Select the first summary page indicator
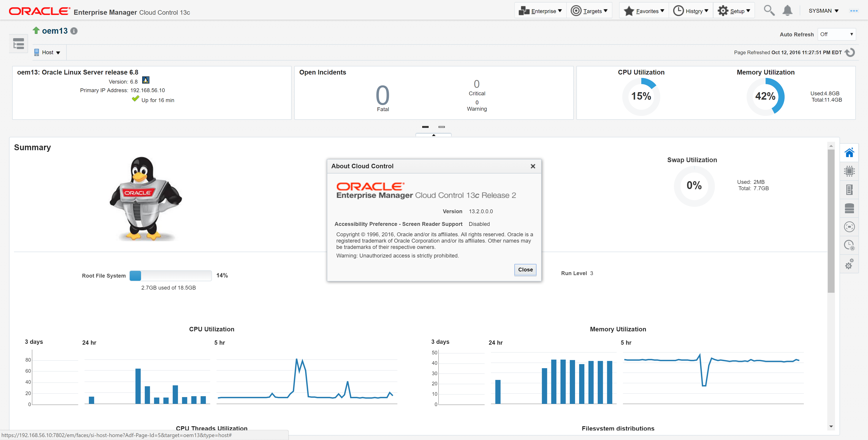 (425, 127)
